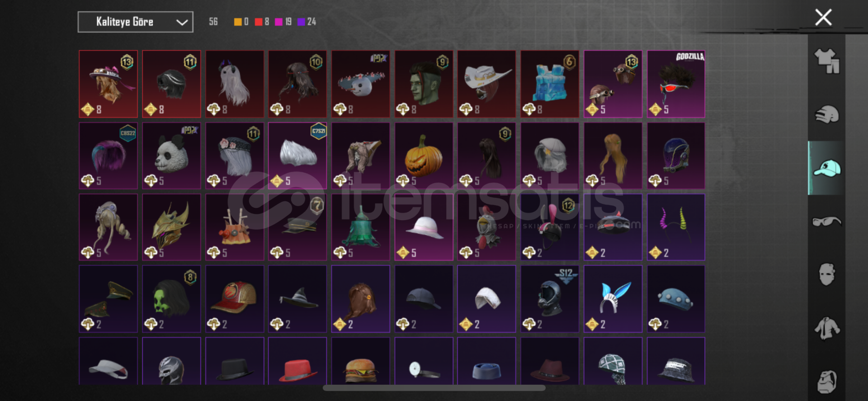The height and width of the screenshot is (401, 868).
Task: Filter by purple quality color swatch
Action: click(301, 22)
